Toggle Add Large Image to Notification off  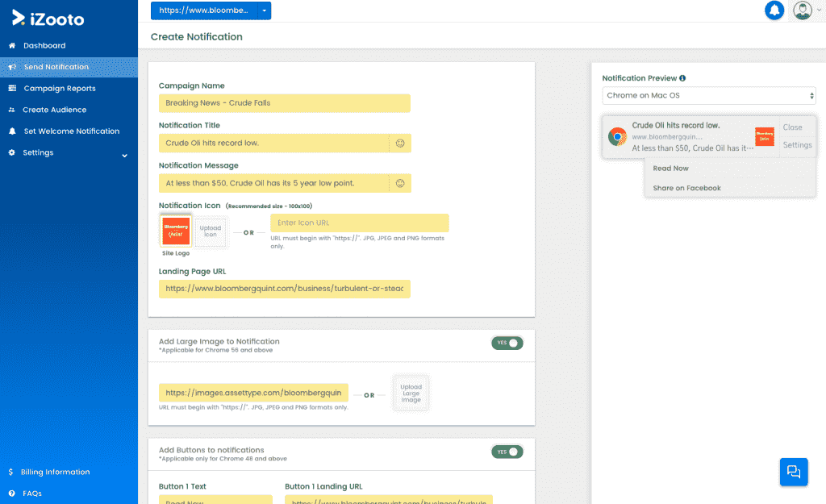(507, 343)
